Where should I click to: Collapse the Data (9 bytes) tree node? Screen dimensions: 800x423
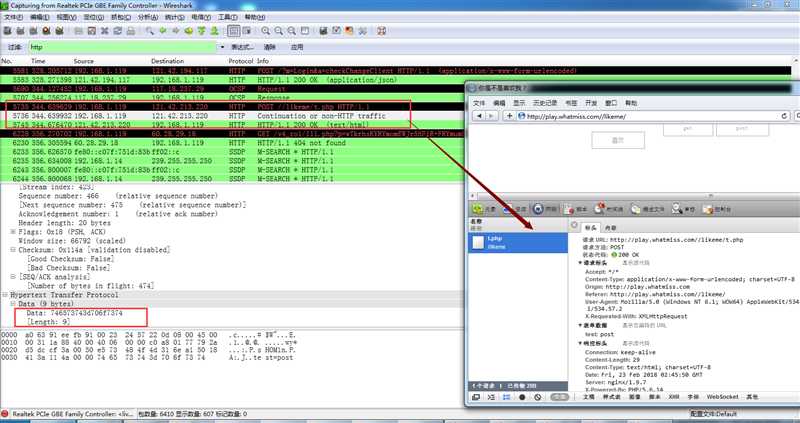click(x=13, y=304)
